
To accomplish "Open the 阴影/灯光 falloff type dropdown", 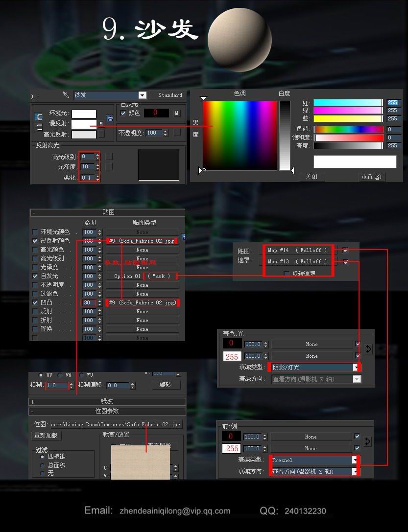I will pos(356,367).
